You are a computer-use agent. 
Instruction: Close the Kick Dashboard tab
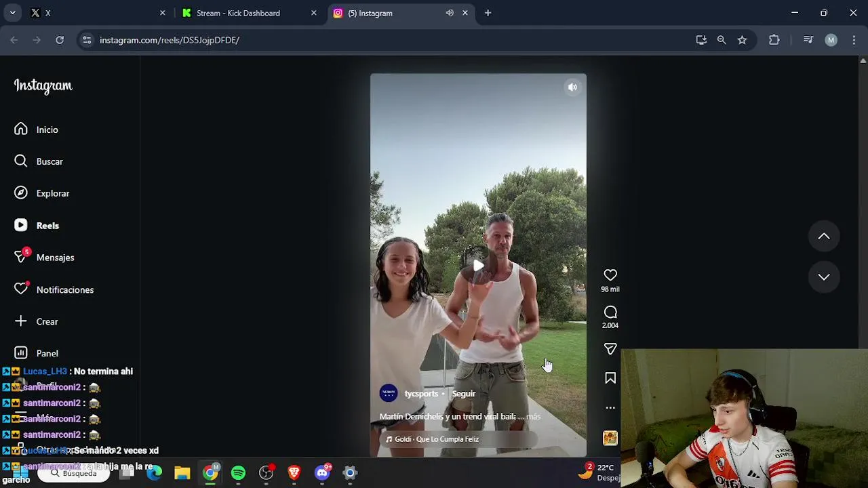click(313, 13)
